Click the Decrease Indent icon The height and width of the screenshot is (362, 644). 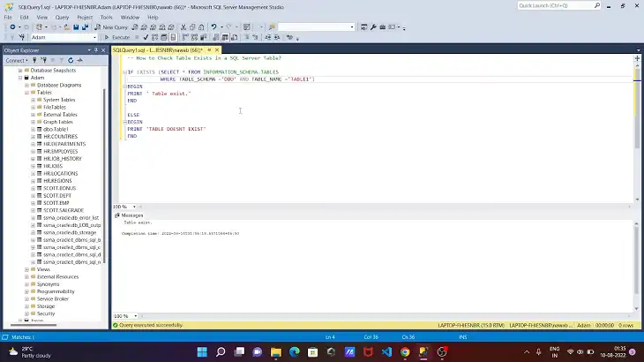[268, 37]
